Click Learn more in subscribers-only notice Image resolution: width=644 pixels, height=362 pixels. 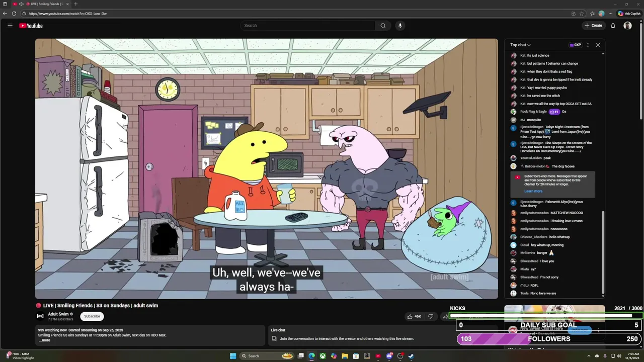click(x=533, y=191)
